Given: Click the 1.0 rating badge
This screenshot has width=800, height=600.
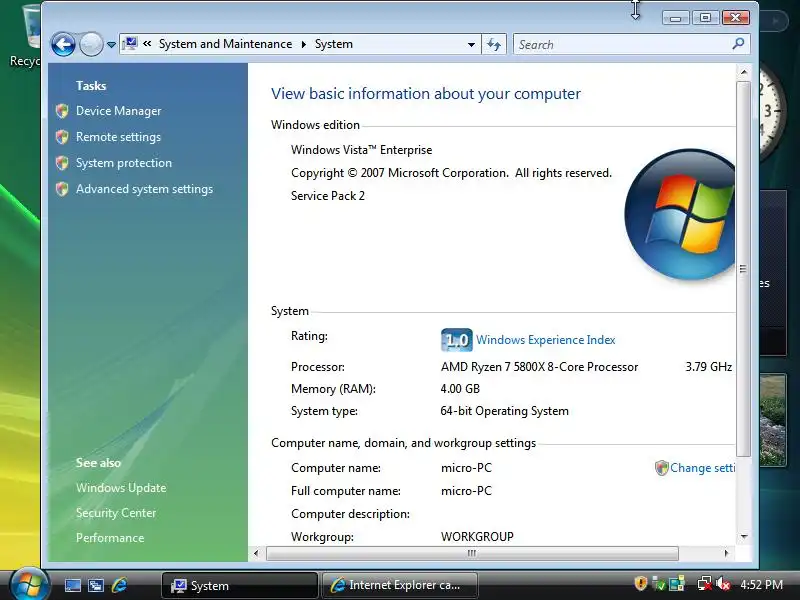Looking at the screenshot, I should (457, 340).
